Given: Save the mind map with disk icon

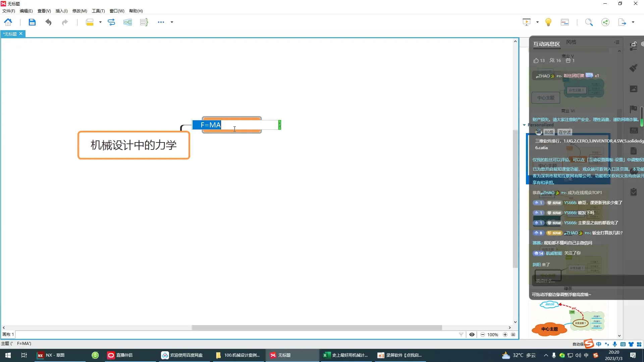Looking at the screenshot, I should tap(32, 22).
